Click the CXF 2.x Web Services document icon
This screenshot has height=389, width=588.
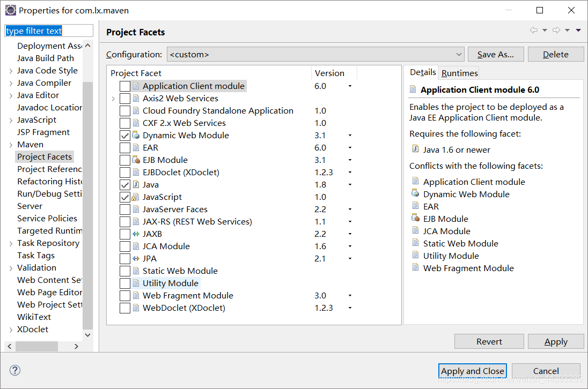pos(136,123)
